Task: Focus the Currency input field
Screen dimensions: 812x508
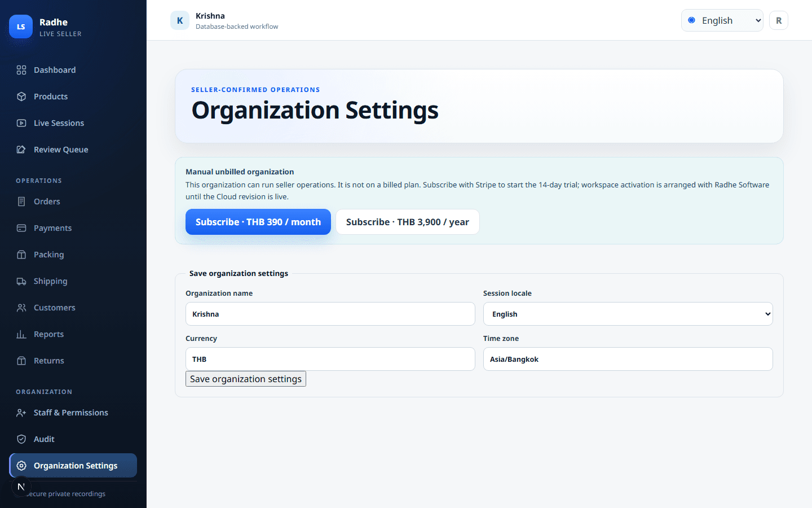Action: pyautogui.click(x=330, y=359)
